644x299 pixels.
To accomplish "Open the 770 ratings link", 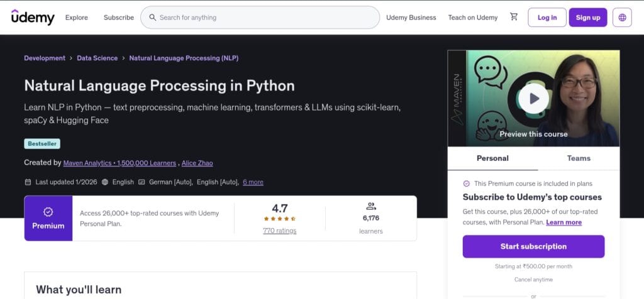I will tap(280, 231).
